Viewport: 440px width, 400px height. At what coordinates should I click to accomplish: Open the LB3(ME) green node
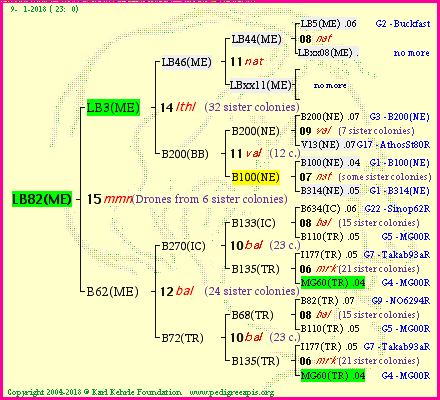pyautogui.click(x=113, y=107)
